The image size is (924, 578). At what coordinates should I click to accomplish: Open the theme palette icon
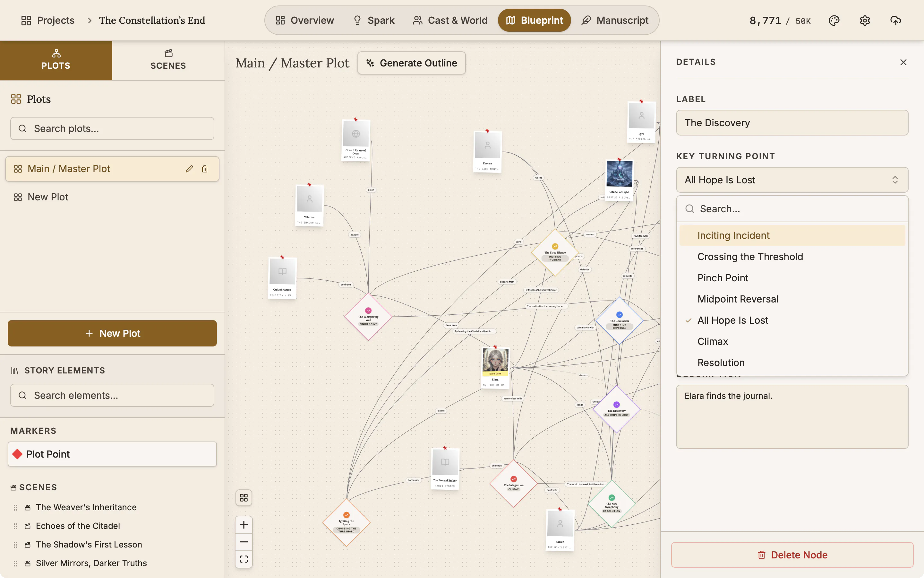click(x=834, y=20)
